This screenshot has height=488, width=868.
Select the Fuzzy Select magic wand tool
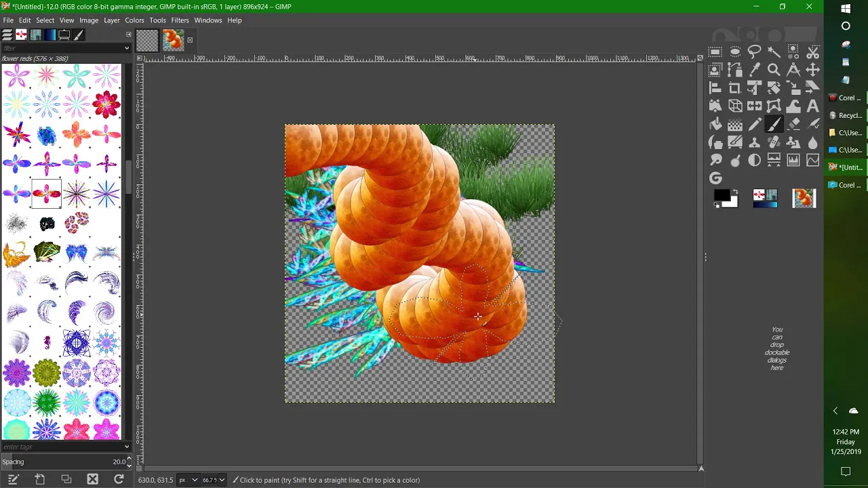(774, 52)
